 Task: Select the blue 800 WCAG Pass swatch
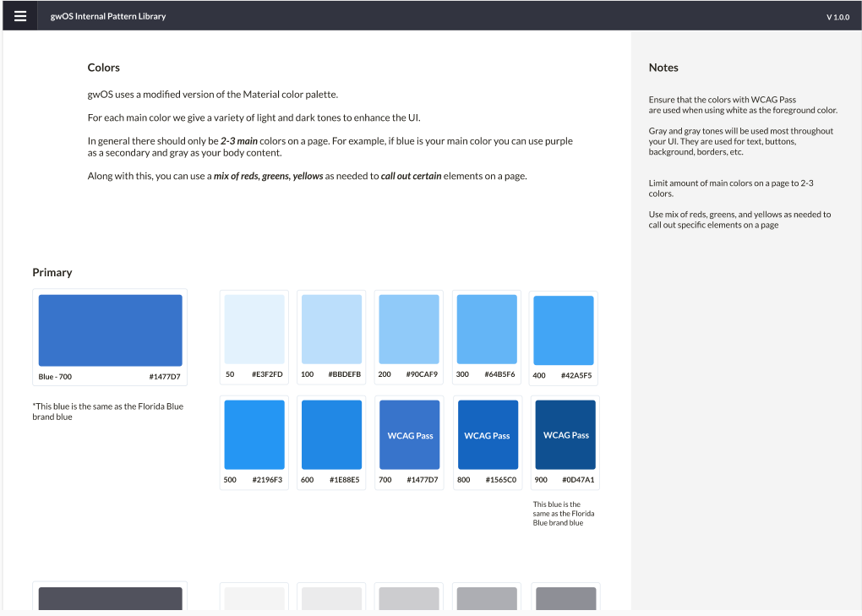pos(488,434)
